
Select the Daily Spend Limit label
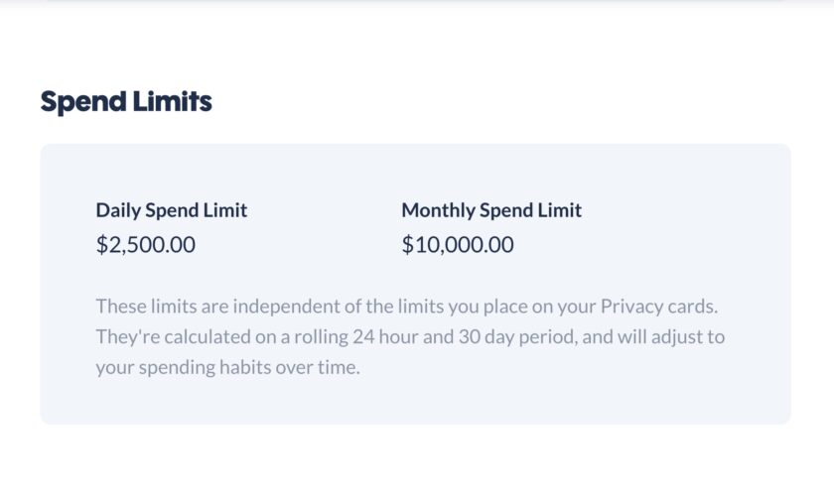point(171,210)
